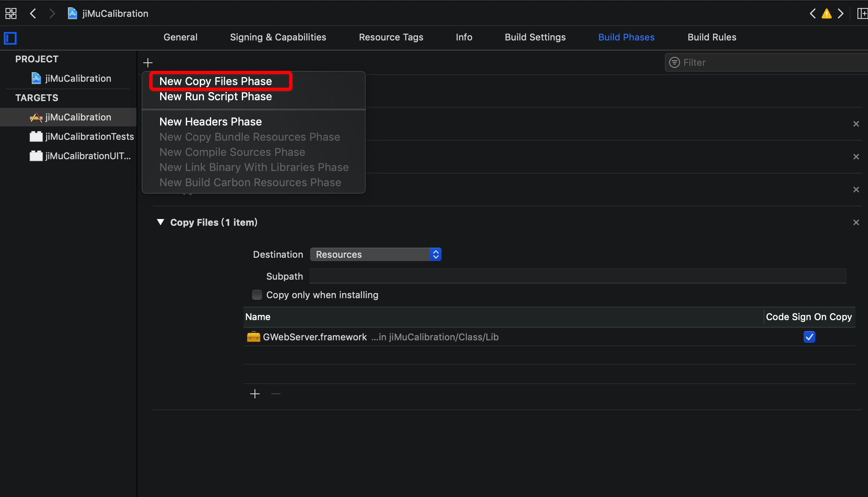Click the add build phase plus button
The height and width of the screenshot is (497, 868).
coord(147,63)
